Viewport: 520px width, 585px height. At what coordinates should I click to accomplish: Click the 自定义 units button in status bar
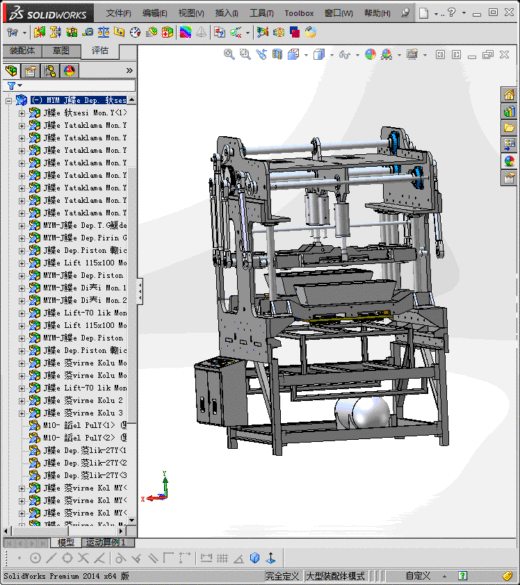point(418,576)
